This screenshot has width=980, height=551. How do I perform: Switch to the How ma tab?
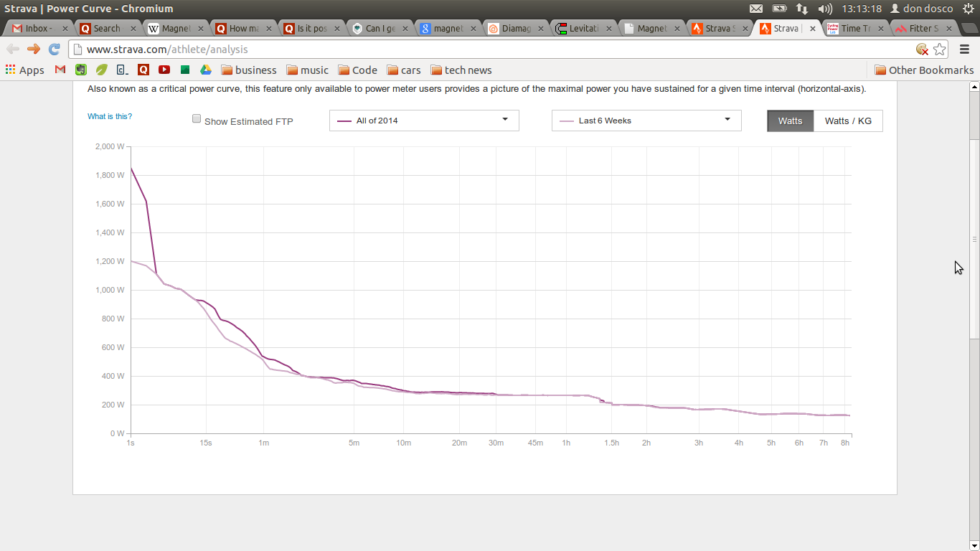point(242,29)
